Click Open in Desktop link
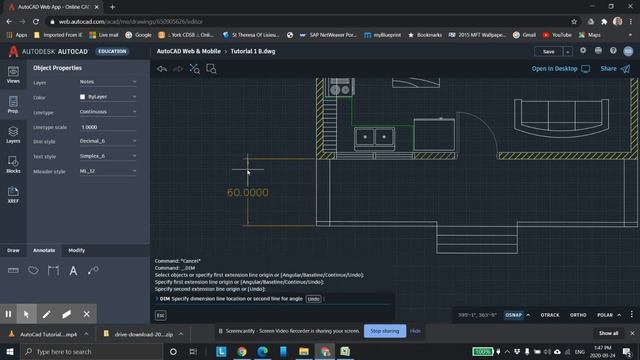 click(x=560, y=69)
